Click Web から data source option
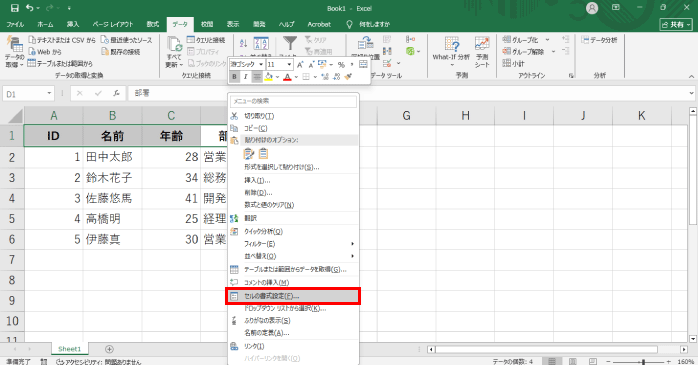The image size is (698, 365). pos(45,52)
